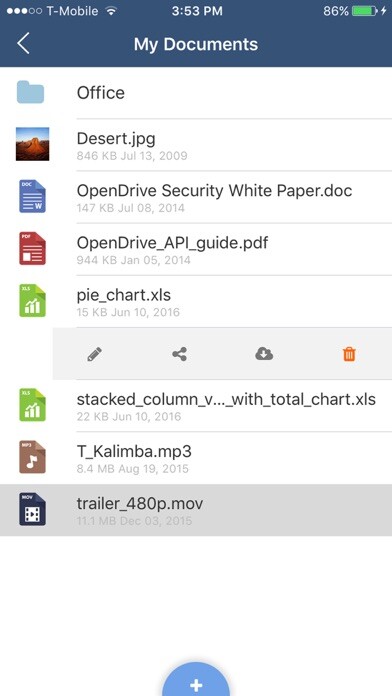Tap the pencil rename icon
The width and height of the screenshot is (392, 696).
tap(95, 354)
